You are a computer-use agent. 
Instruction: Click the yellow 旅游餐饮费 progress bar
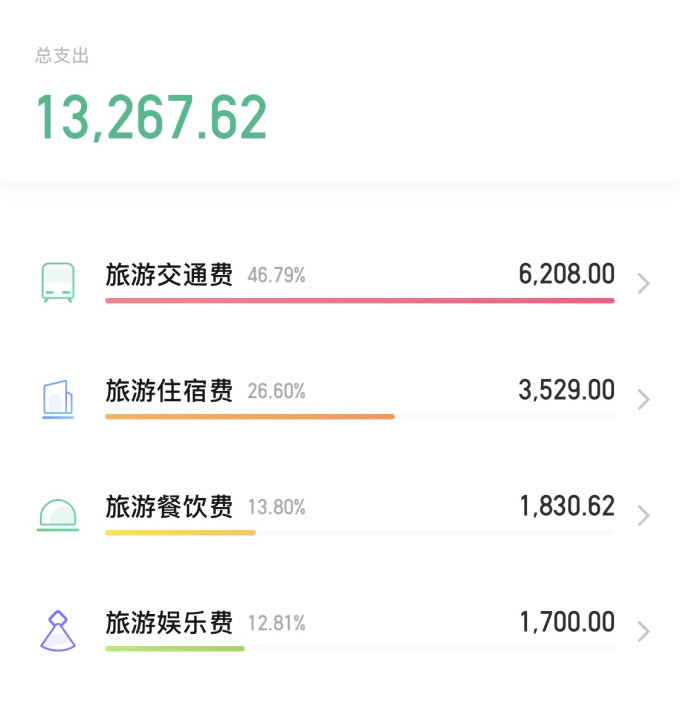pyautogui.click(x=180, y=532)
